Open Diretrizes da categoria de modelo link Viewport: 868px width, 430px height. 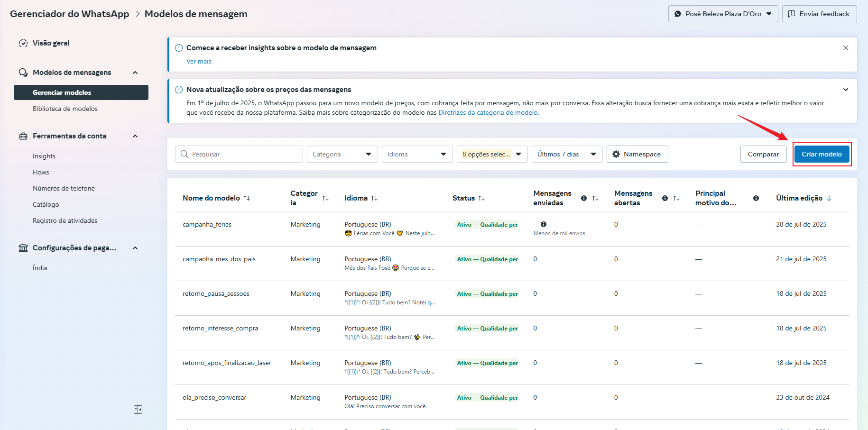(x=488, y=112)
